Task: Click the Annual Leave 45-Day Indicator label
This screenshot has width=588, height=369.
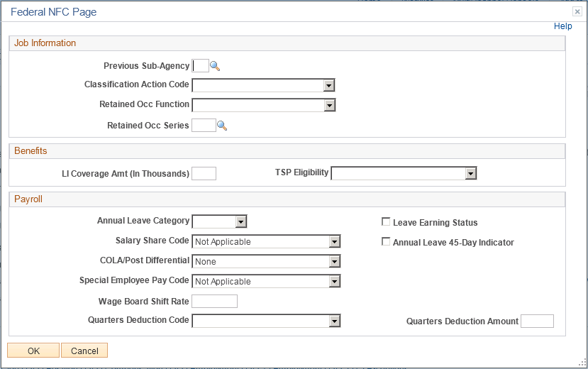Action: pos(453,243)
